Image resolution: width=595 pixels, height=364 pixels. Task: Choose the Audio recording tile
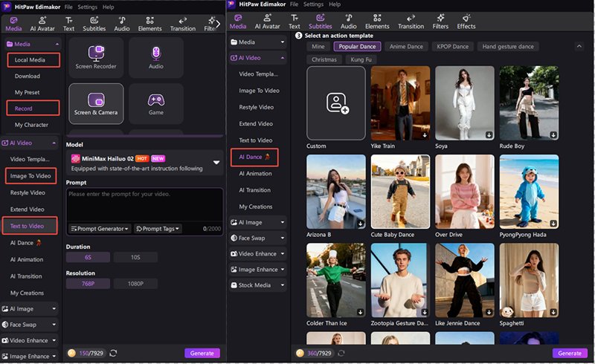pyautogui.click(x=156, y=58)
